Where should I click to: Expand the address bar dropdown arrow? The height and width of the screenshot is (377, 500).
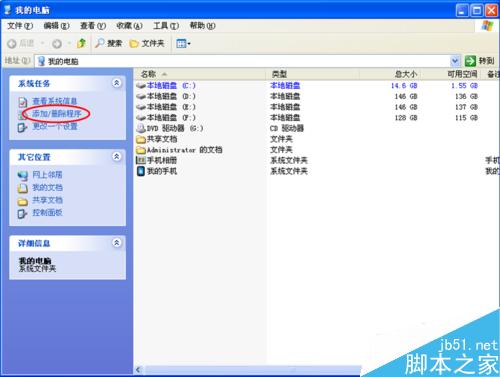pyautogui.click(x=455, y=61)
